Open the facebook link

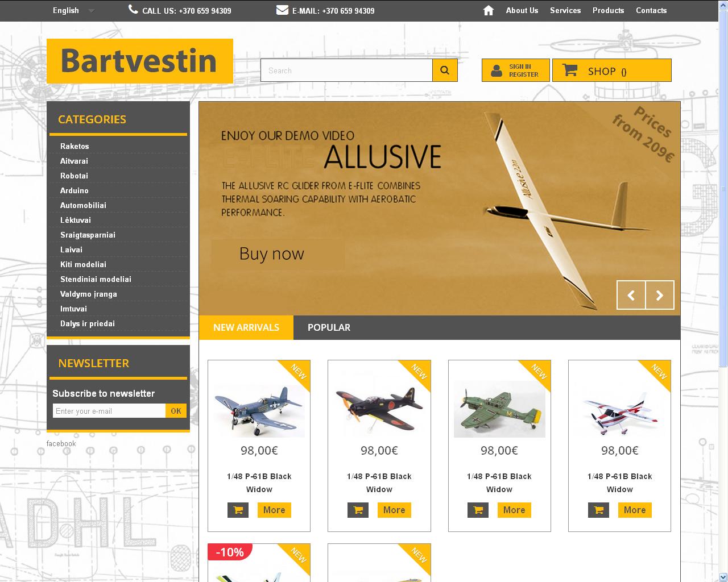61,443
